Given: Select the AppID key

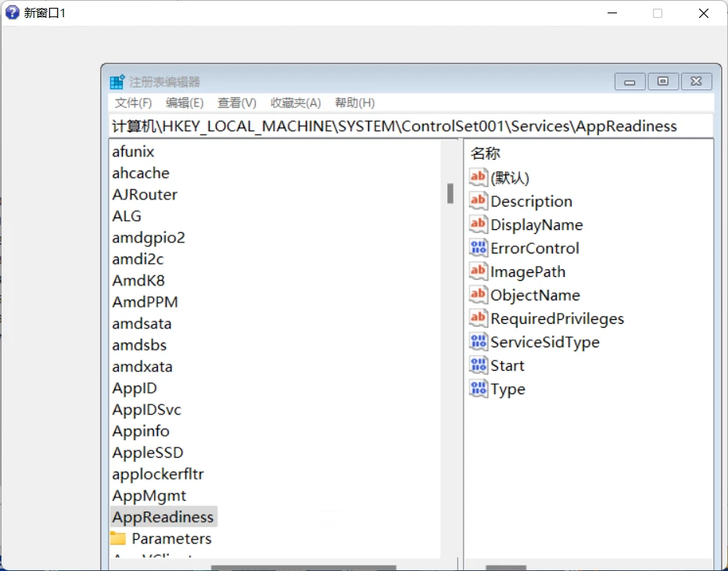Looking at the screenshot, I should pyautogui.click(x=134, y=388).
